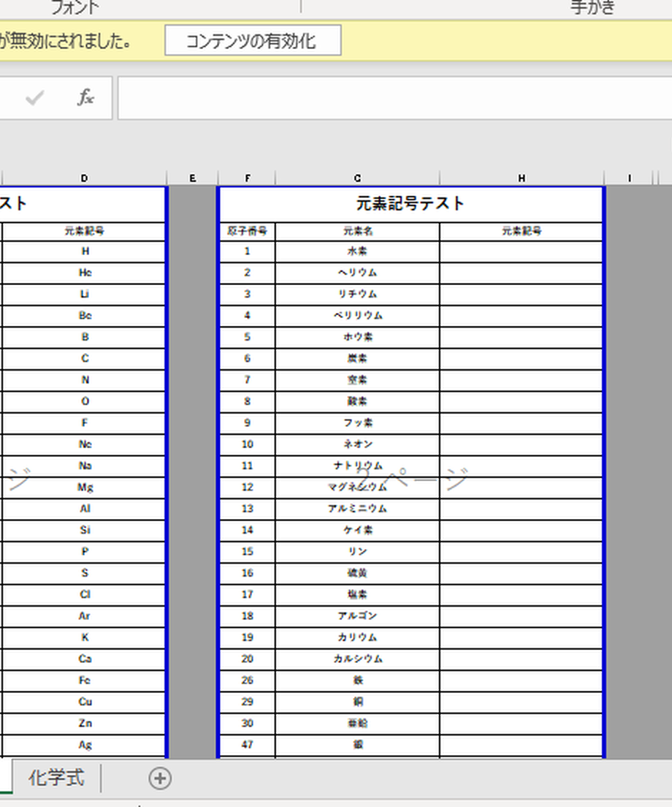Click the symbol cell Zn

click(x=84, y=723)
